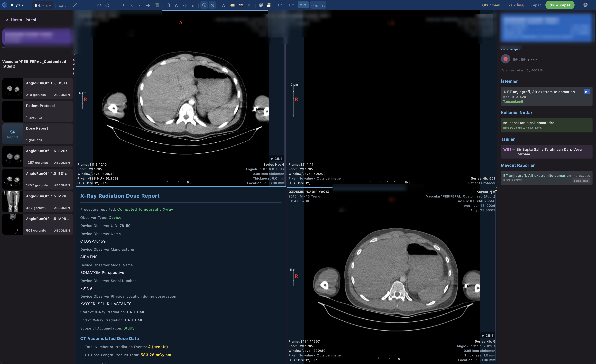
Task: Switch layout to 2x2
Action: 303,5
